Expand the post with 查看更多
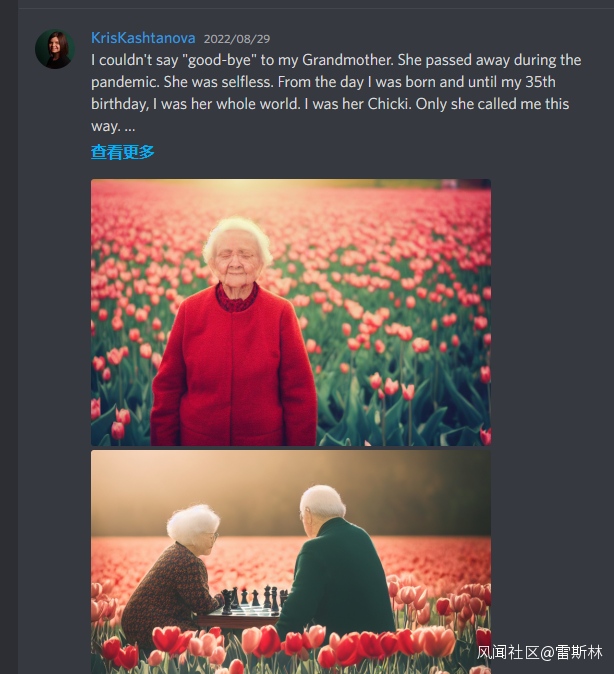 point(123,152)
